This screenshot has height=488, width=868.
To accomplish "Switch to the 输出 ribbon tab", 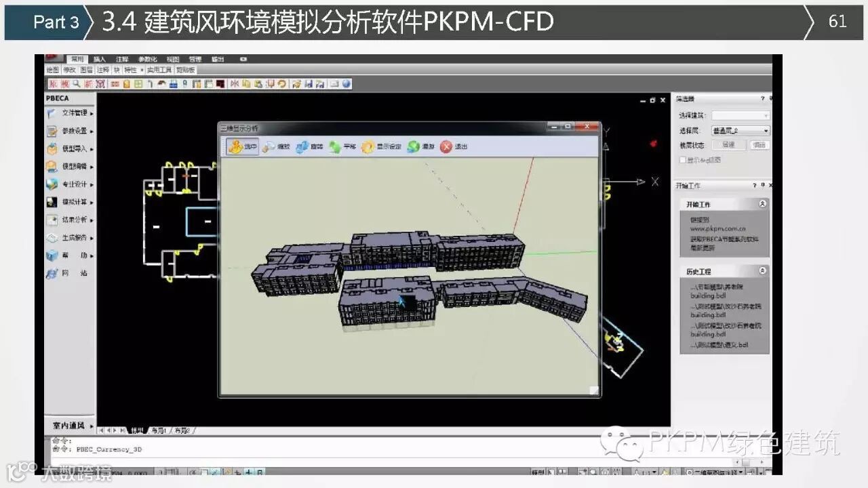I will [218, 59].
